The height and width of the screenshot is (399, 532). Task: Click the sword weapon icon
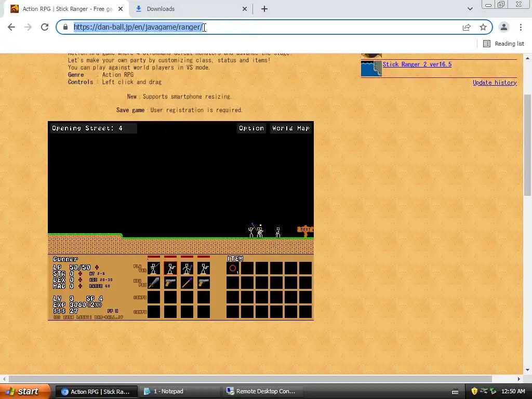tap(154, 283)
